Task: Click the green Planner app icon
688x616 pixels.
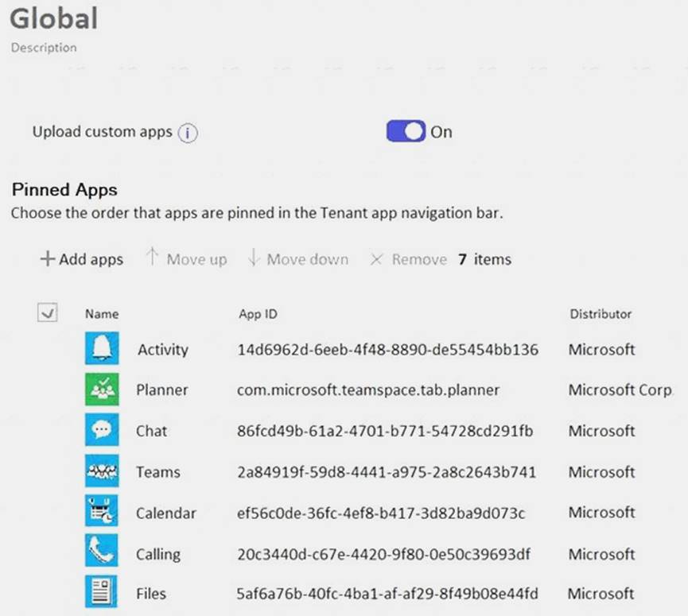Action: point(102,389)
